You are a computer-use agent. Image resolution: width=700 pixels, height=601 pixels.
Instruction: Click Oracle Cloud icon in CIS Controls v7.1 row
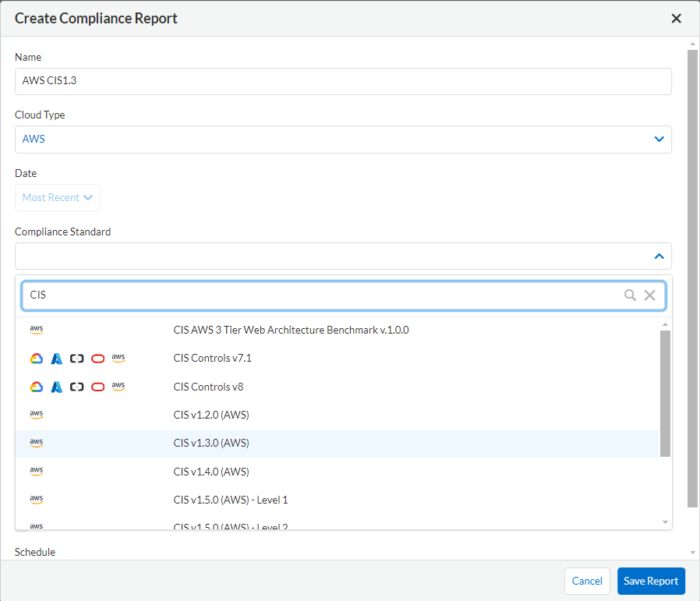coord(97,359)
